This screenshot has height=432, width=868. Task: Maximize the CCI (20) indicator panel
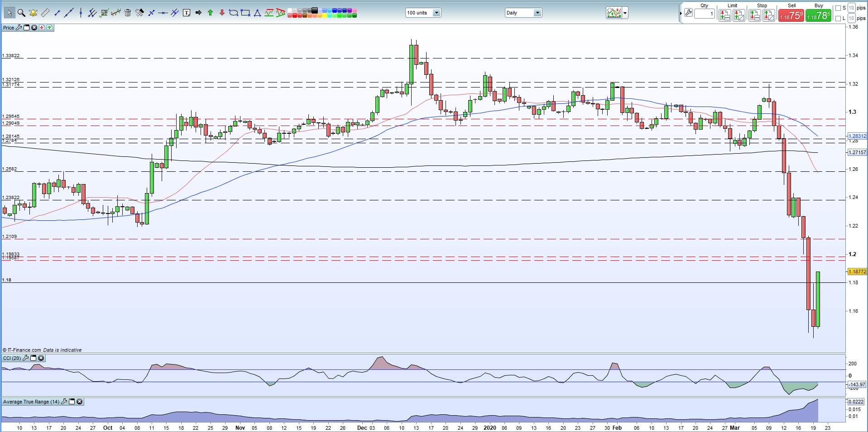[x=34, y=358]
